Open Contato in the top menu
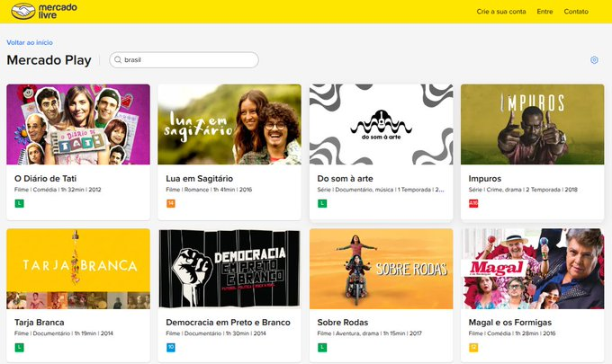Screen dimensions: 612x364 pyautogui.click(x=576, y=12)
